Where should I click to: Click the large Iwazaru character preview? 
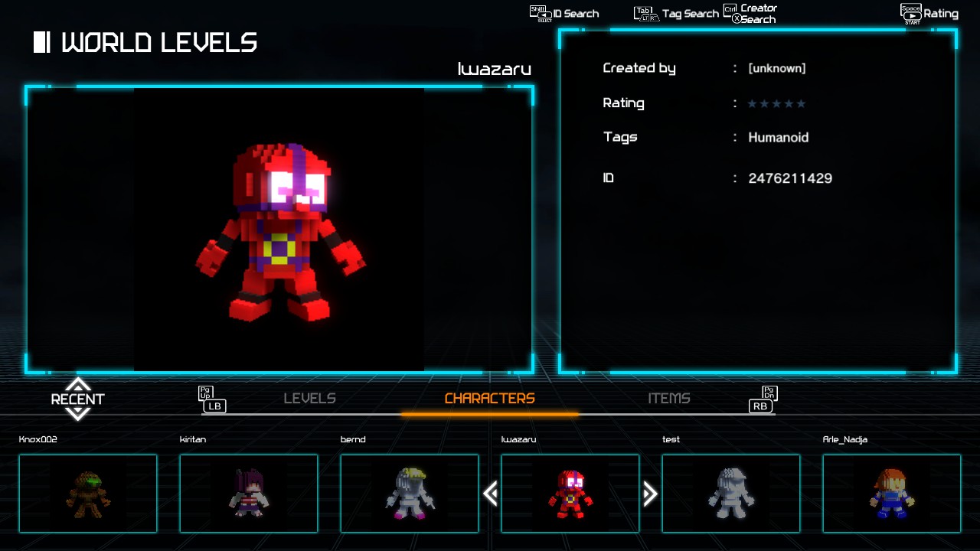tap(279, 230)
